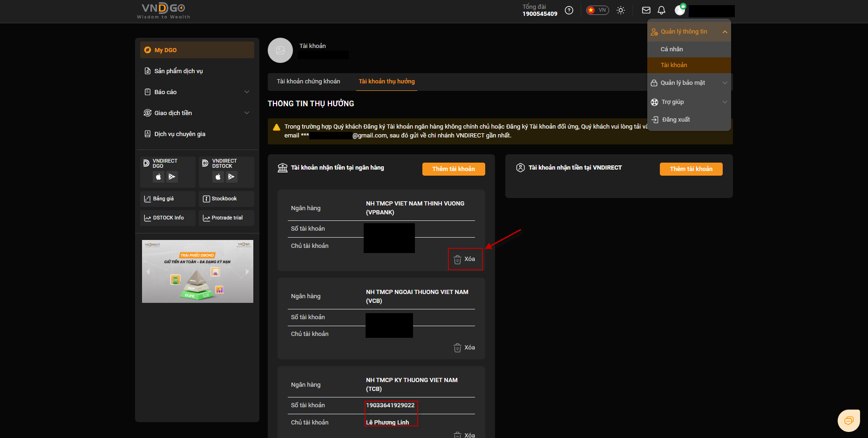Click the Trái phiếu DBOND banner
Image resolution: width=868 pixels, height=438 pixels.
(x=197, y=271)
